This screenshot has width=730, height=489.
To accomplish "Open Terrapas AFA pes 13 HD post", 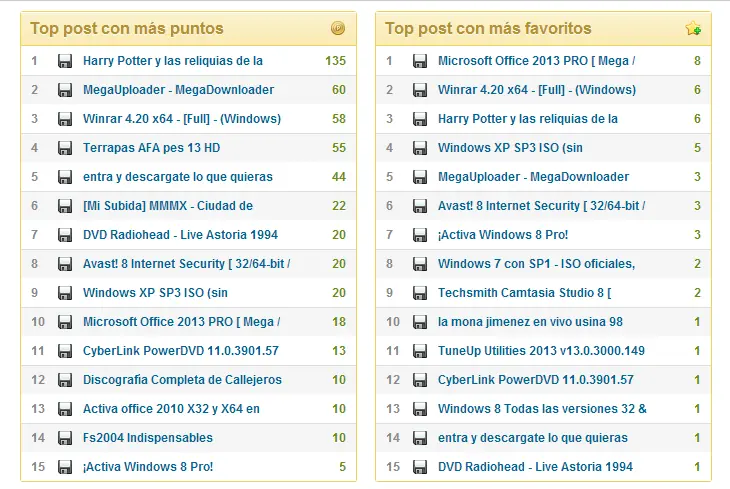I will tap(151, 148).
